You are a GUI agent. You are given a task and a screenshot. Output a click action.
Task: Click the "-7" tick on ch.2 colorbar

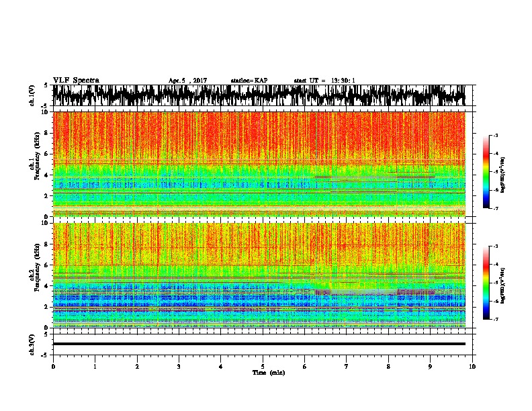(x=496, y=319)
